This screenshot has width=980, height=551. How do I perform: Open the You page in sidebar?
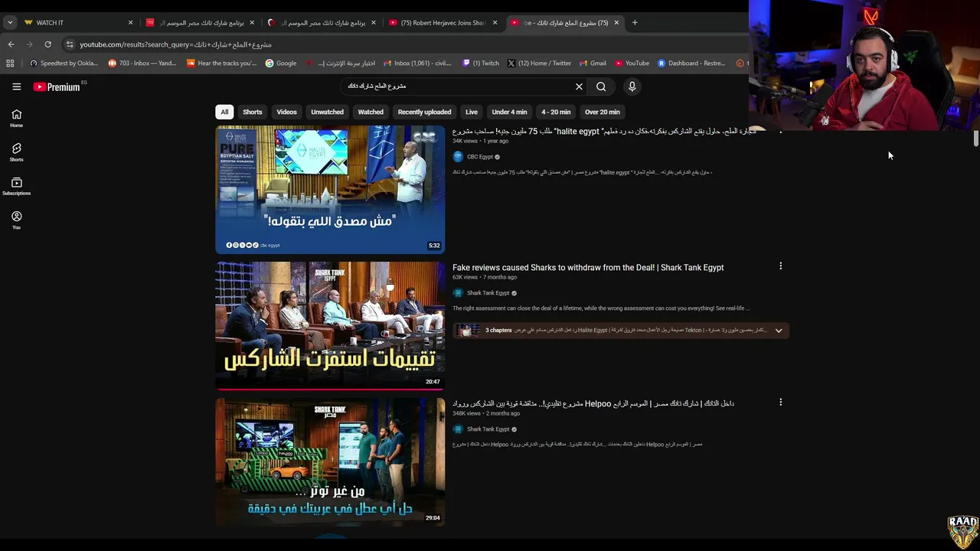coord(16,220)
